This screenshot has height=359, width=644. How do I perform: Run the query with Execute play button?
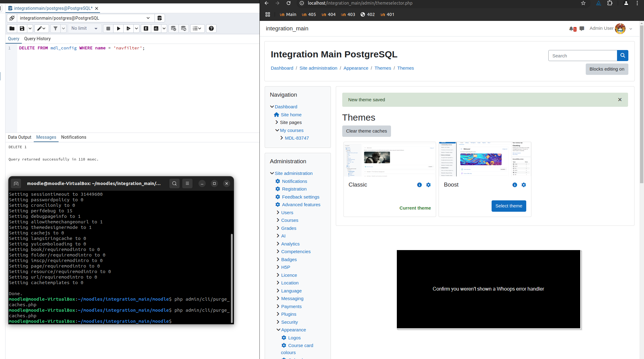point(118,29)
